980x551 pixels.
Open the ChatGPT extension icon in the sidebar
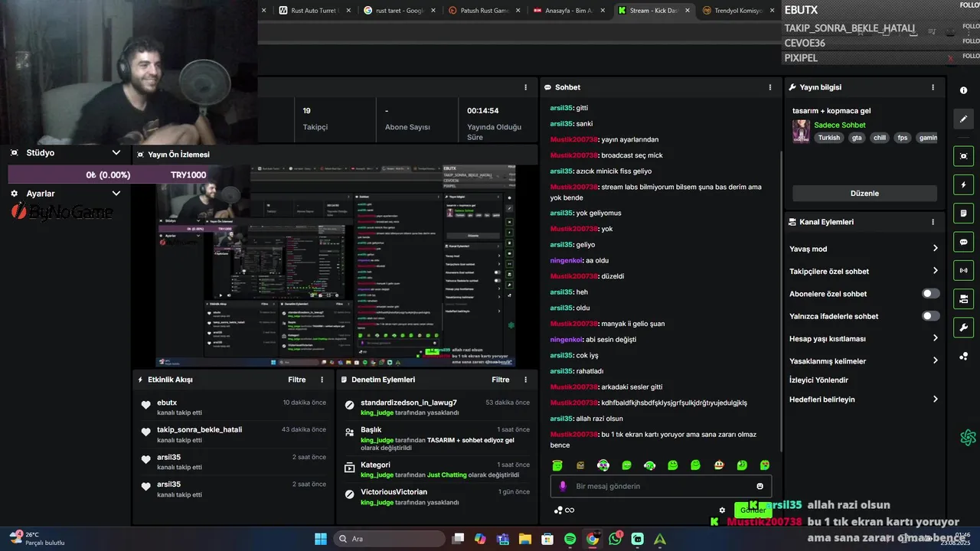968,438
